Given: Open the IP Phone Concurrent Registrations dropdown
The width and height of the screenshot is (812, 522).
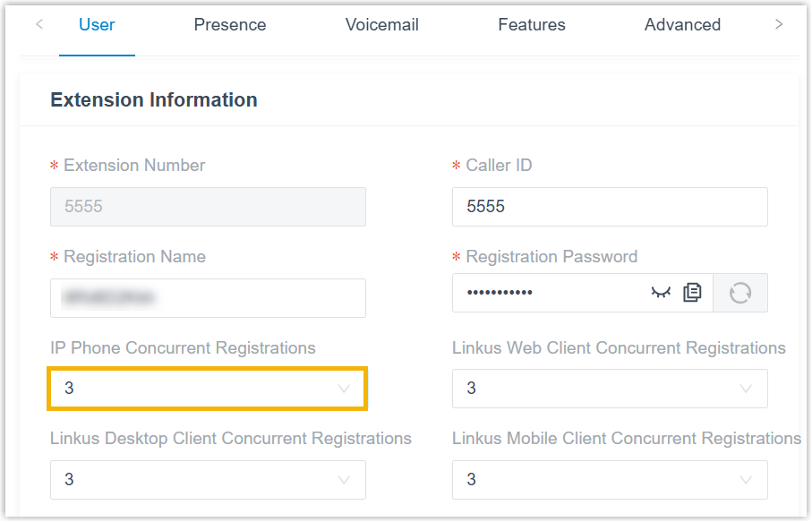Looking at the screenshot, I should [208, 389].
